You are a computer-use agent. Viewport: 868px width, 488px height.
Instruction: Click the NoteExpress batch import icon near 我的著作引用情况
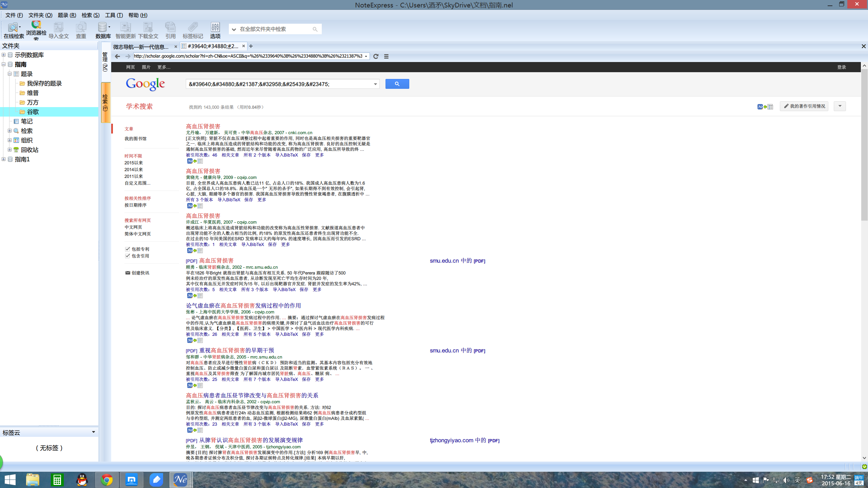point(765,107)
